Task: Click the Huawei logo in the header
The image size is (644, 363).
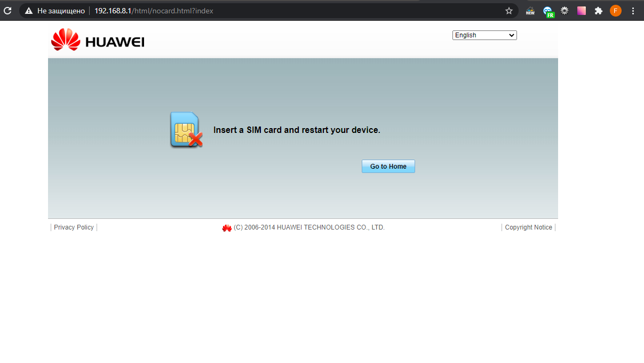Action: click(x=98, y=41)
